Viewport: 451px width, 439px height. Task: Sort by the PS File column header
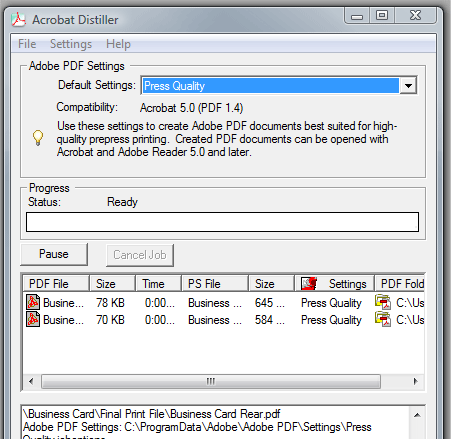[x=215, y=284]
